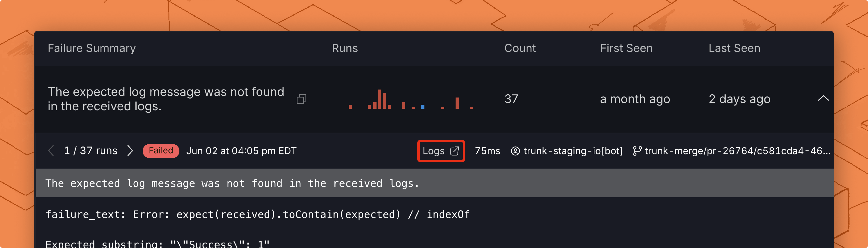
Task: Click the Failure Summary column header
Action: click(x=92, y=48)
